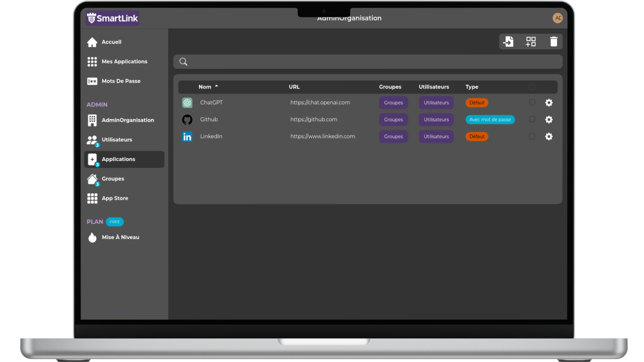
Task: Open Mise À Niveau upgrade page
Action: coord(120,237)
